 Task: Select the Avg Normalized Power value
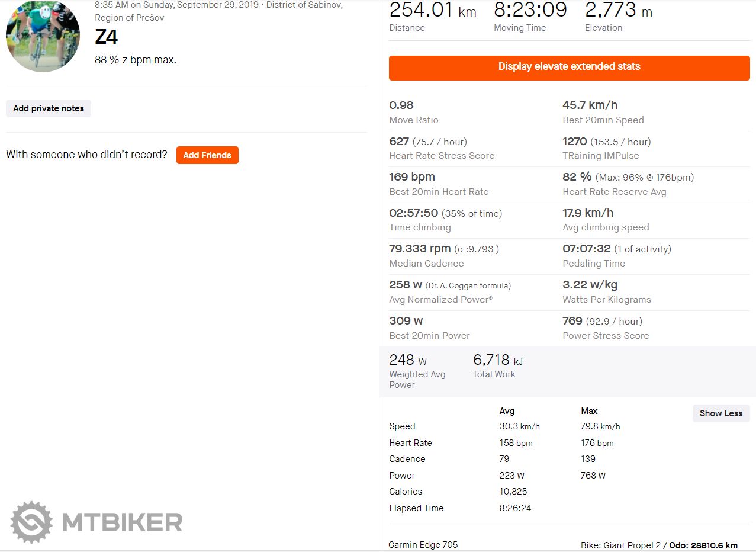pyautogui.click(x=406, y=285)
